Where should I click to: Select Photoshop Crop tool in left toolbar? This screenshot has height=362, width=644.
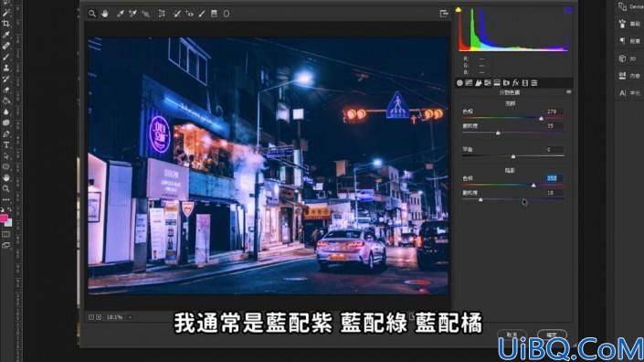click(6, 24)
